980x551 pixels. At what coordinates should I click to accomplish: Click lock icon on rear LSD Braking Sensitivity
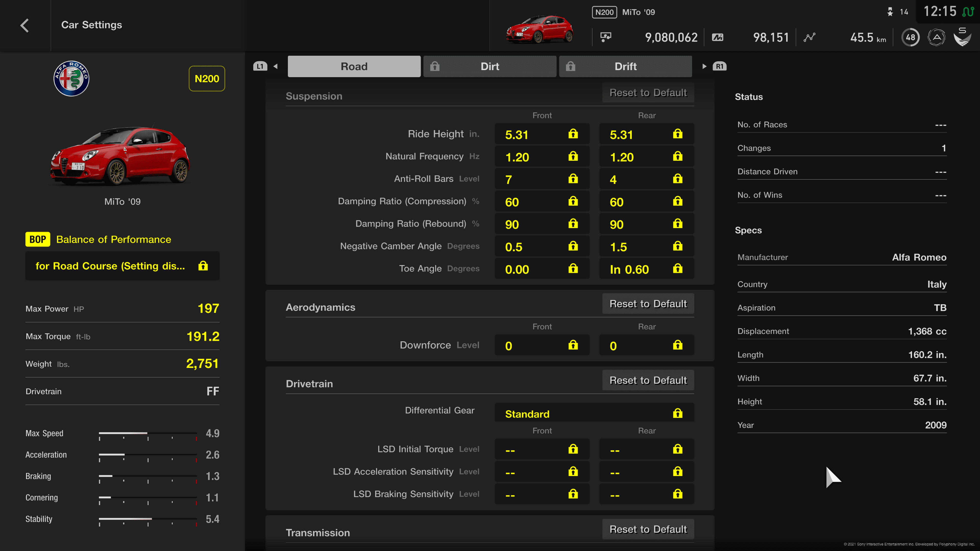tap(678, 494)
